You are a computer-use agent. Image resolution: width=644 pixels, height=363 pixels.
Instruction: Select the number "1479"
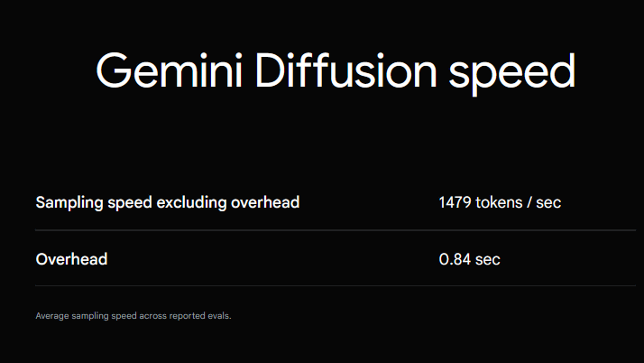pos(455,202)
